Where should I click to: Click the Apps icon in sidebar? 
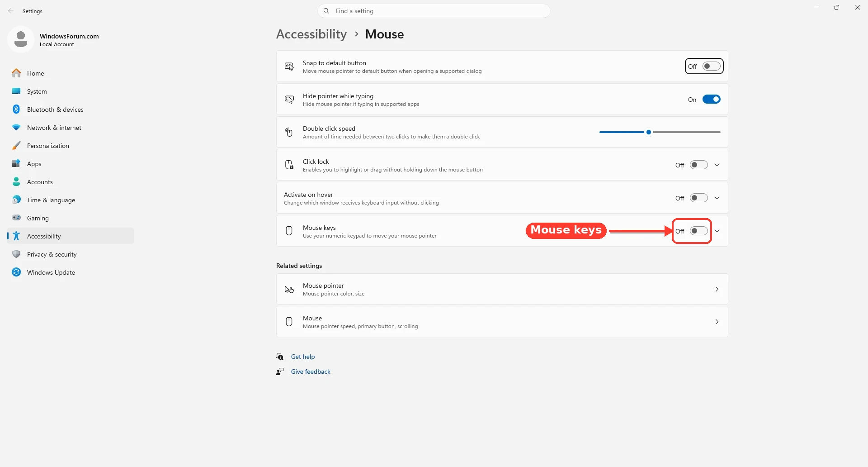[16, 163]
